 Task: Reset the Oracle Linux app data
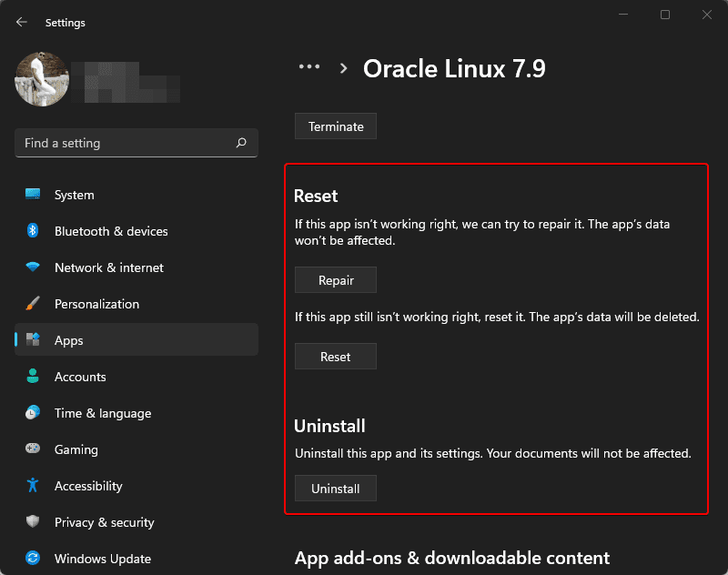(335, 356)
